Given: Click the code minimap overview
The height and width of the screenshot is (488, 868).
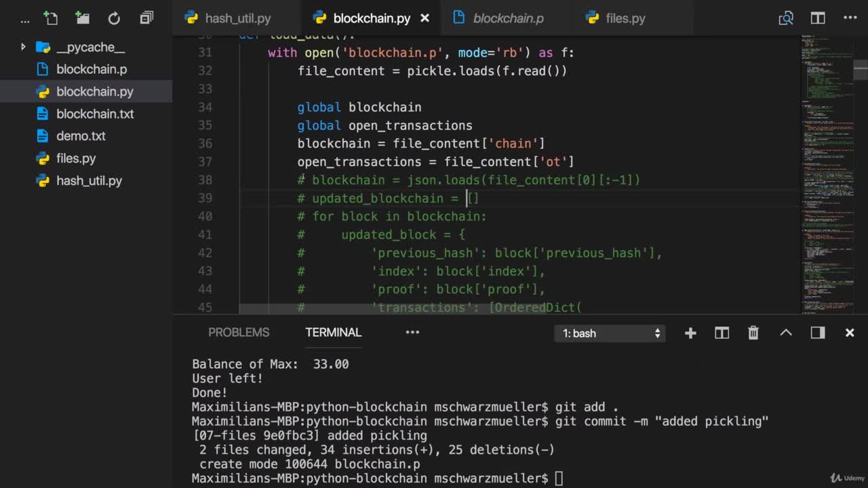Looking at the screenshot, I should tap(826, 174).
